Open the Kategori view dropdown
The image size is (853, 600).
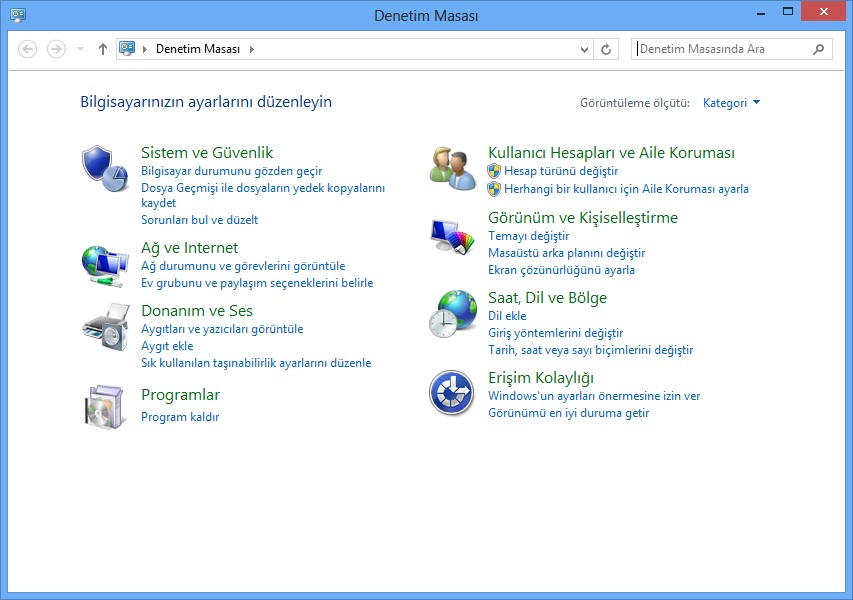731,103
